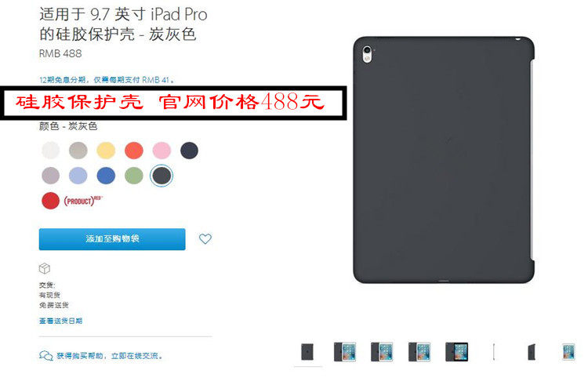
Task: Choose the stone beige color swatch
Action: click(x=78, y=151)
